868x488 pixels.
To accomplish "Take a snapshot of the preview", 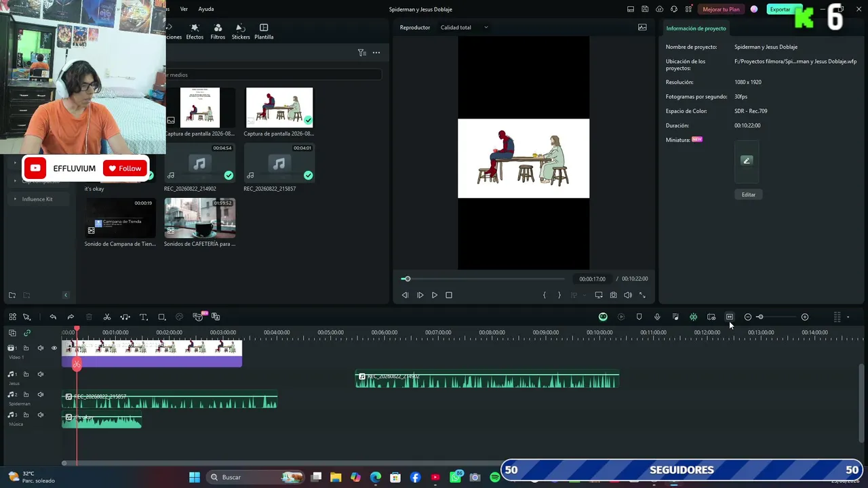I will (613, 295).
